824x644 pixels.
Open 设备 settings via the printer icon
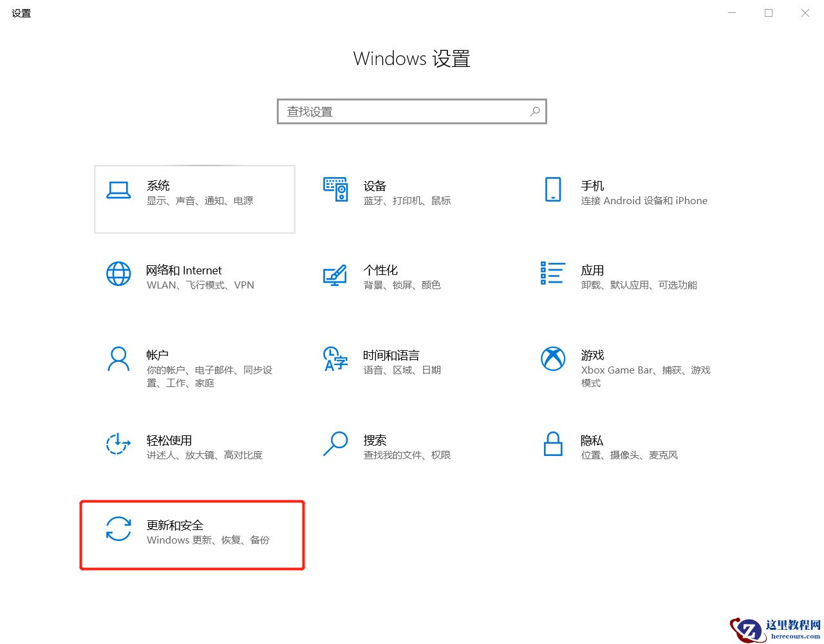pyautogui.click(x=335, y=190)
